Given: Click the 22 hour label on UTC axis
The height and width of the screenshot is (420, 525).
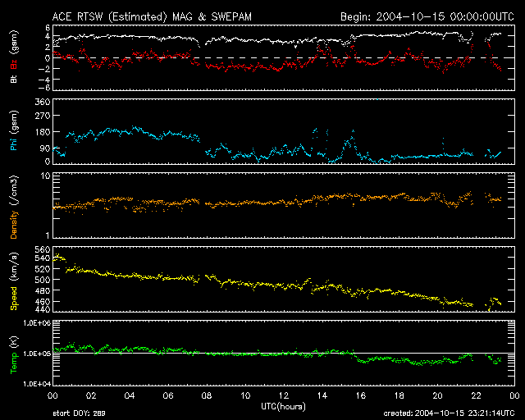Looking at the screenshot, I should coord(476,396).
